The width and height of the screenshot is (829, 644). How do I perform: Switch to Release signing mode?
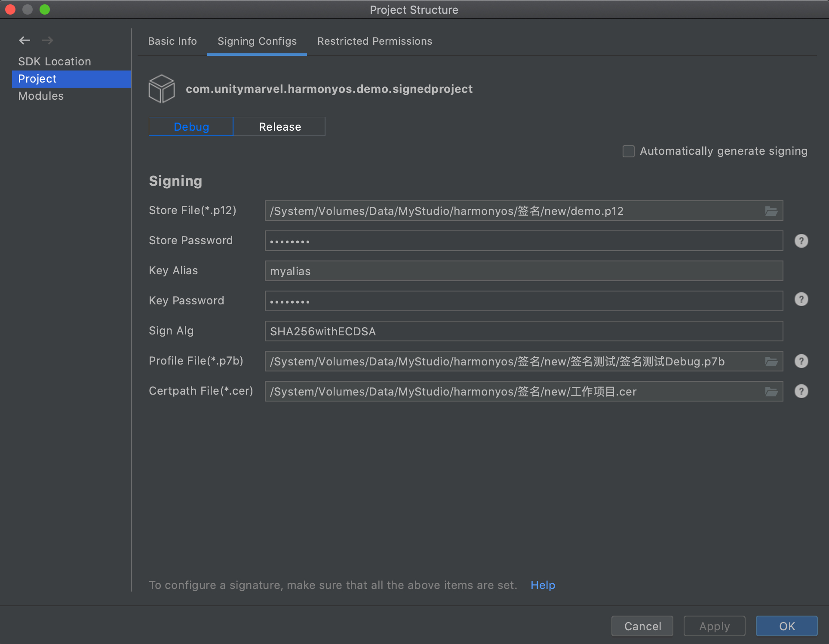click(279, 127)
